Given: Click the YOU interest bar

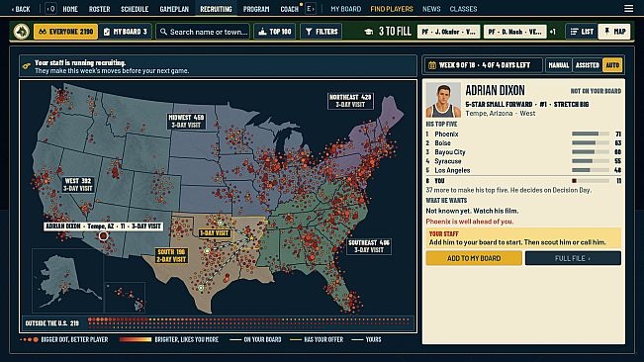Looking at the screenshot, I should coord(591,181).
